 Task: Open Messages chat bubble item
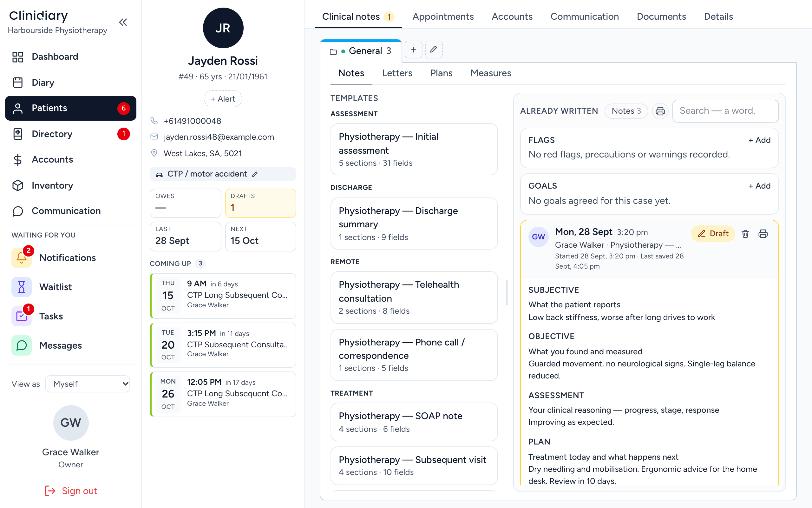(70, 345)
